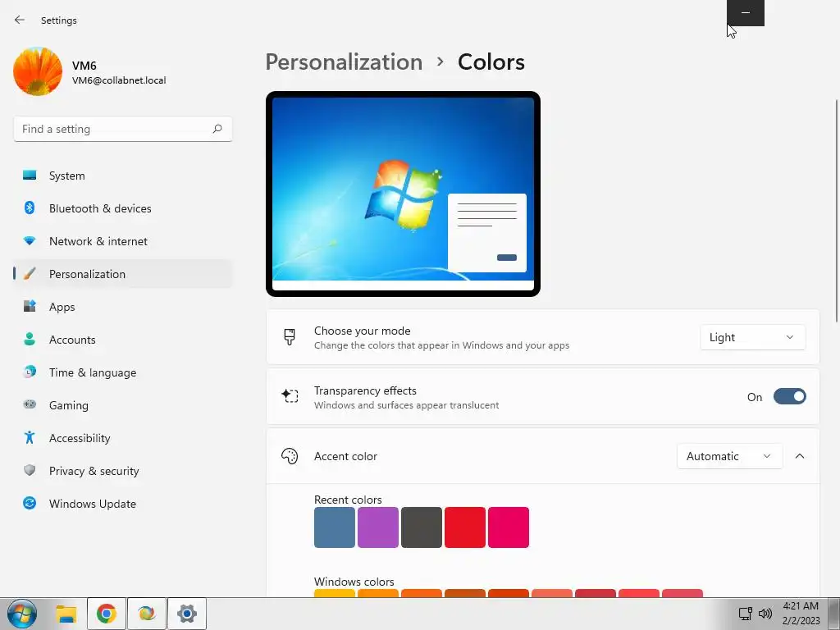Screen dimensions: 840x630
Task: Click the Accessibility figure icon
Action: click(x=30, y=437)
